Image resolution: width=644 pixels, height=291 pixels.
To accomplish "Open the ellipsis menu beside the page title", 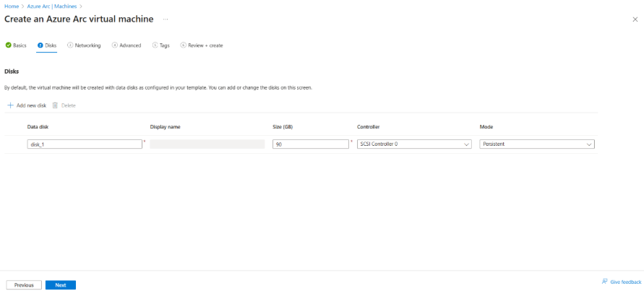I will (166, 19).
